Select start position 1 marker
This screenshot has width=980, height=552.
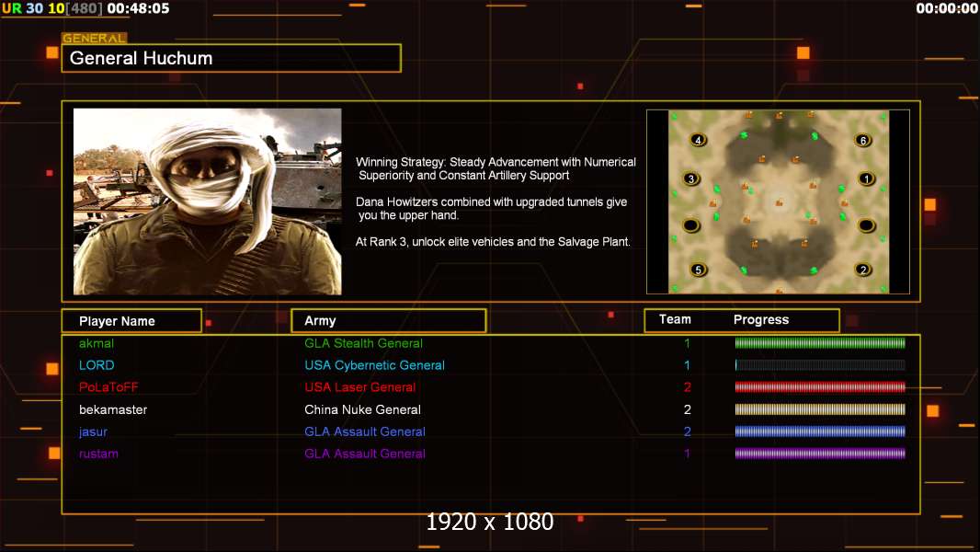866,178
